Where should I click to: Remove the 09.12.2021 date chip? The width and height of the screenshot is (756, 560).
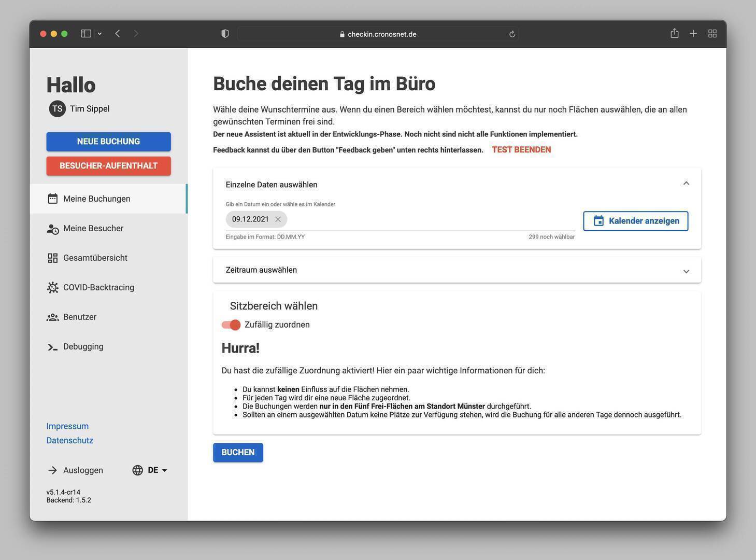(278, 219)
